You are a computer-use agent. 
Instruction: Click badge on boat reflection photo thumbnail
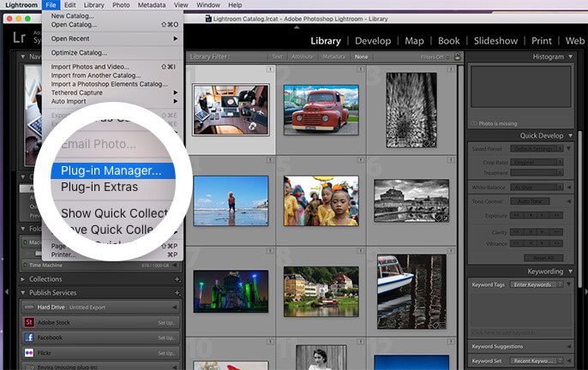pyautogui.click(x=439, y=325)
